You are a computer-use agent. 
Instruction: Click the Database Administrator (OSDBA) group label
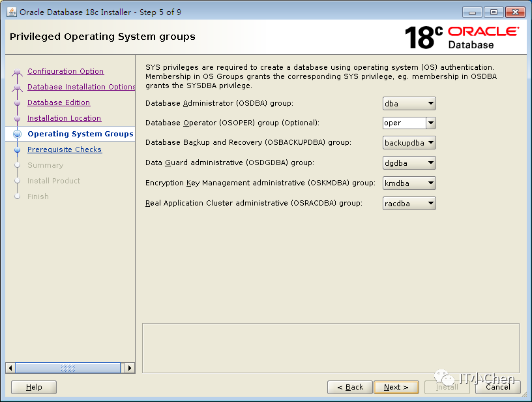tap(219, 103)
